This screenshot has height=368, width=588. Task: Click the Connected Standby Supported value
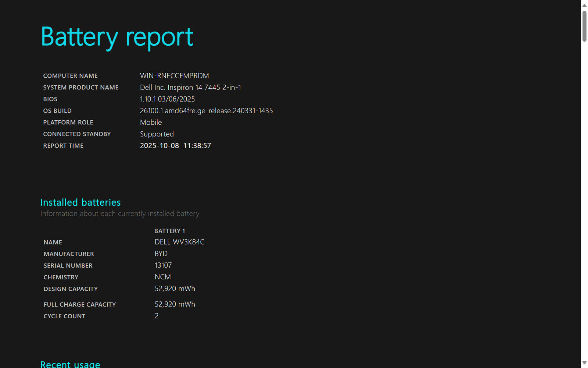tap(157, 134)
